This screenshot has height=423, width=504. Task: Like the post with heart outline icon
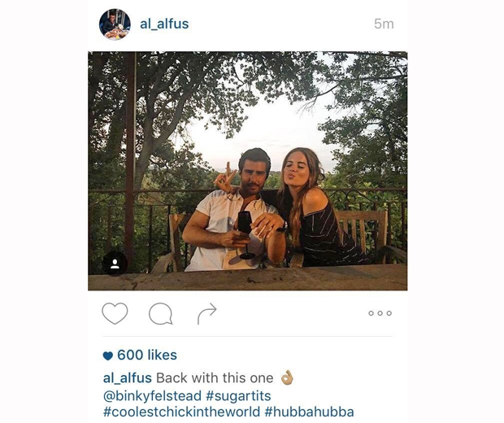click(x=115, y=313)
